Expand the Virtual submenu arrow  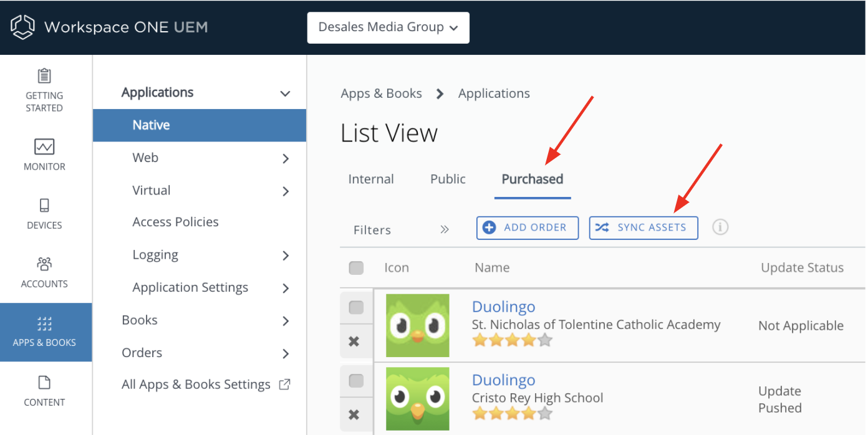click(x=286, y=191)
